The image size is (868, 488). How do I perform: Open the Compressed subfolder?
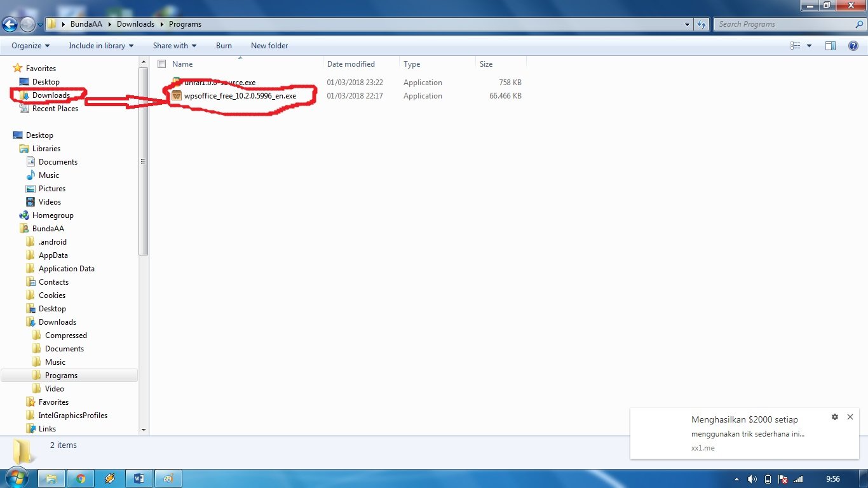click(x=66, y=335)
